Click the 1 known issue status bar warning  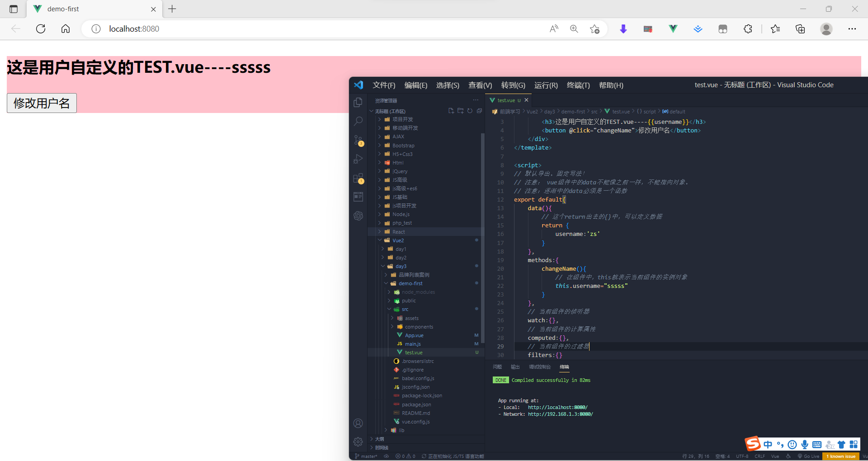coord(841,456)
